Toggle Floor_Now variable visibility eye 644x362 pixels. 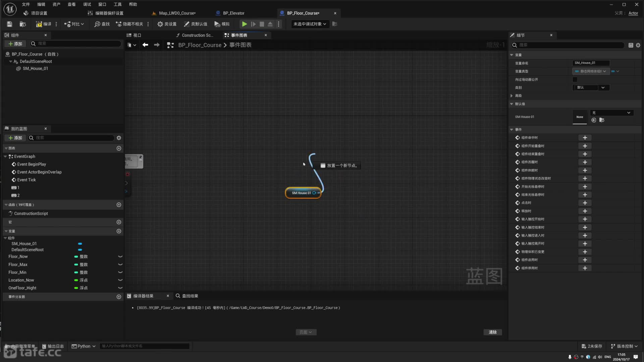click(x=120, y=257)
